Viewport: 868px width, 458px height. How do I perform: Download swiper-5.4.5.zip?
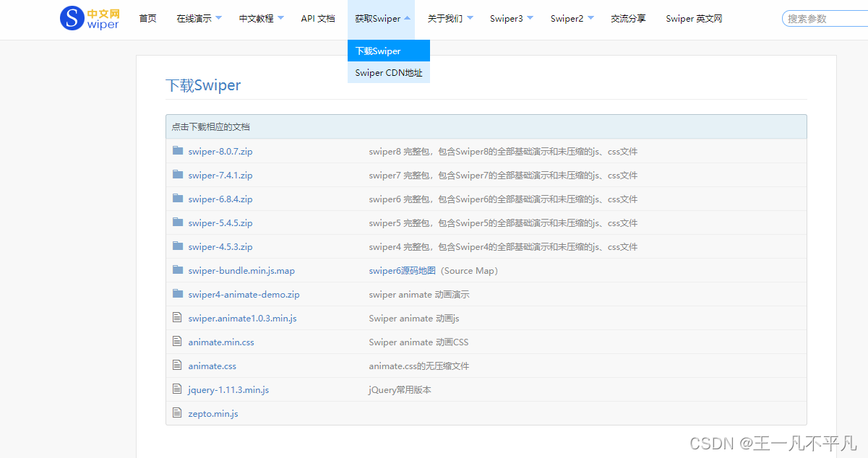[220, 223]
